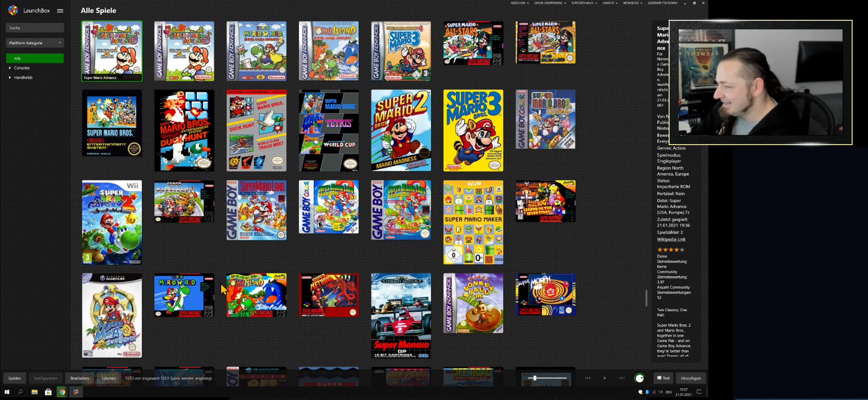This screenshot has width=868, height=400.
Task: Select the Super Metroid cover
Action: [x=329, y=295]
